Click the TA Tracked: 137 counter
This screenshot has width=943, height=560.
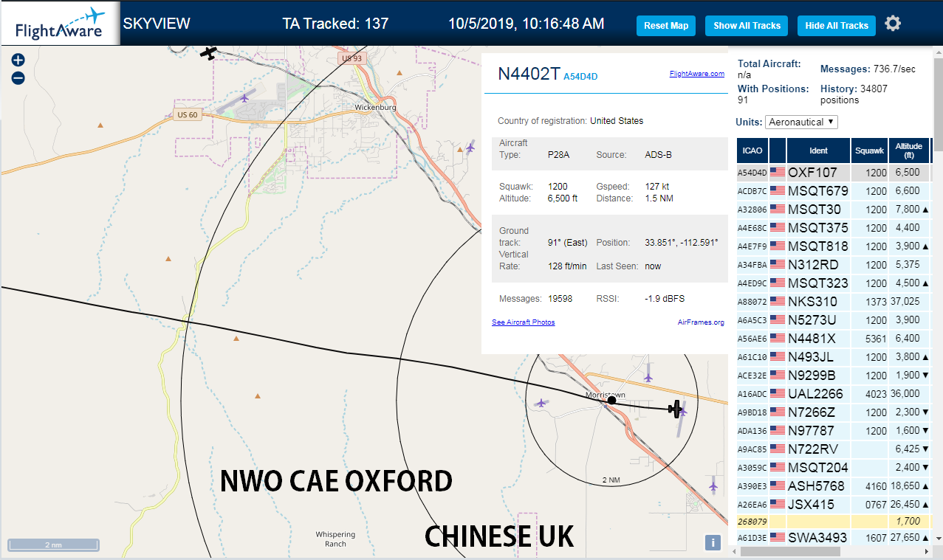click(x=335, y=24)
